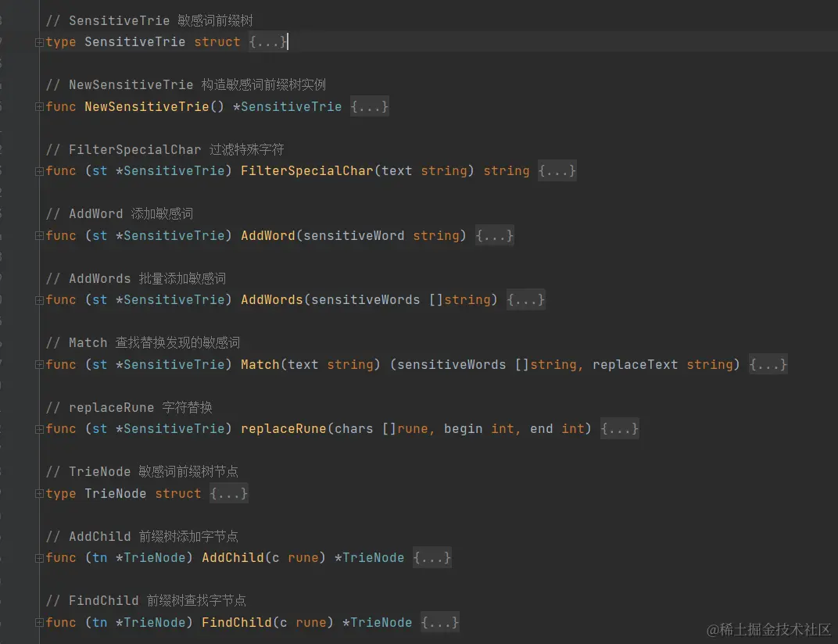838x644 pixels.
Task: Expand the AddWord function fold marker in gutter
Action: [39, 236]
